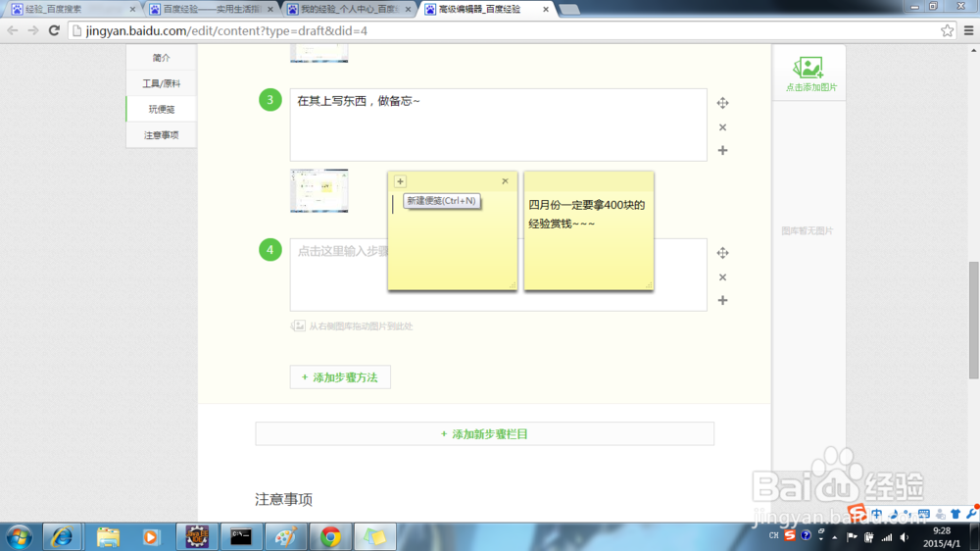The image size is (980, 551).
Task: Click the move handle icon for step 3
Action: [722, 103]
